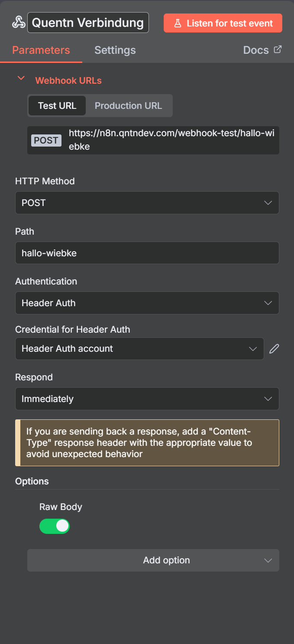This screenshot has width=294, height=644.
Task: Toggle the Raw Body switch off
Action: point(55,526)
